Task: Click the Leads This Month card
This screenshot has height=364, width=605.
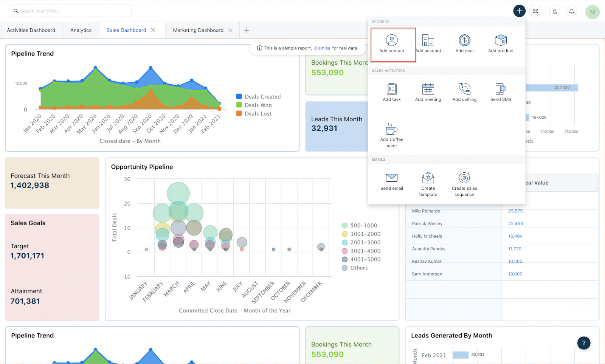Action: 337,126
